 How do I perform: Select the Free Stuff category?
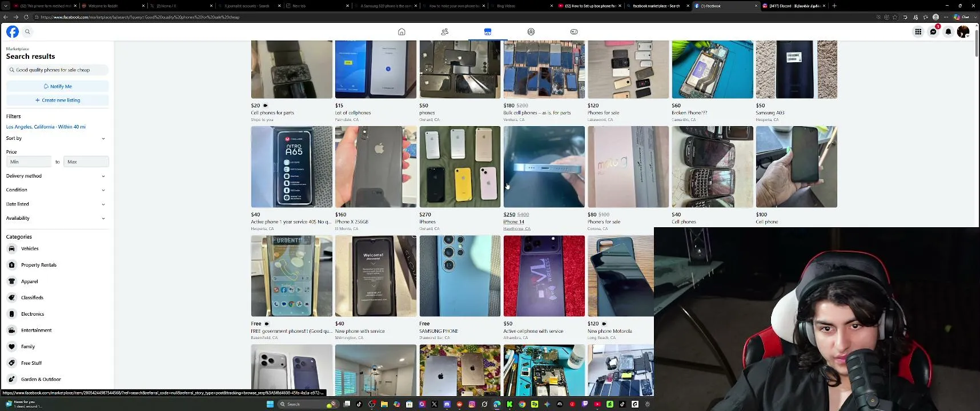coord(57,363)
